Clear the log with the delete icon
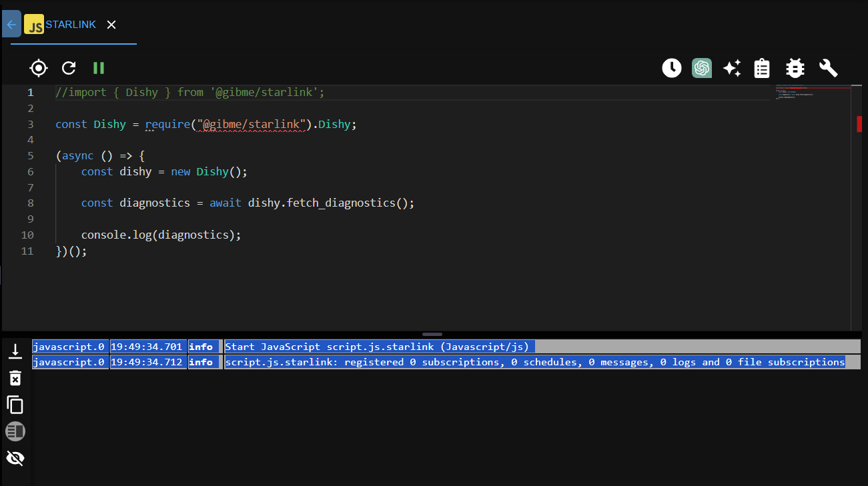 [x=15, y=378]
